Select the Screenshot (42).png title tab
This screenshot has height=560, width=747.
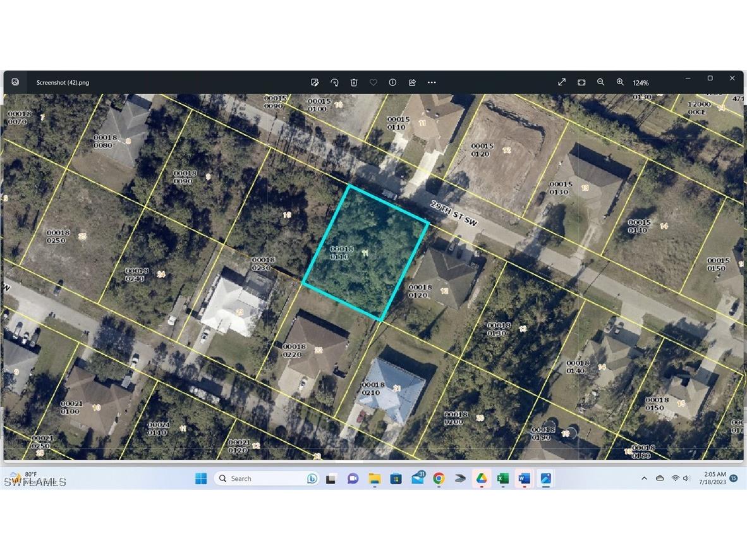(63, 82)
